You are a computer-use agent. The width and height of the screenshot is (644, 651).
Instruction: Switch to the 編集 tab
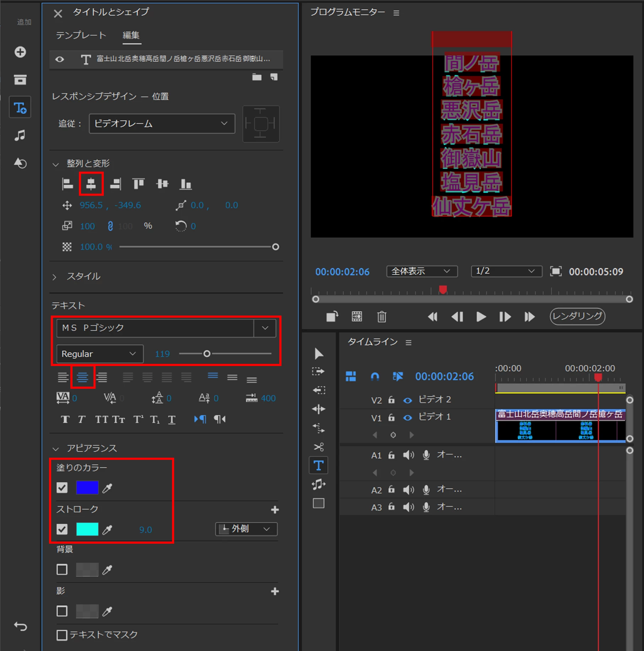131,35
